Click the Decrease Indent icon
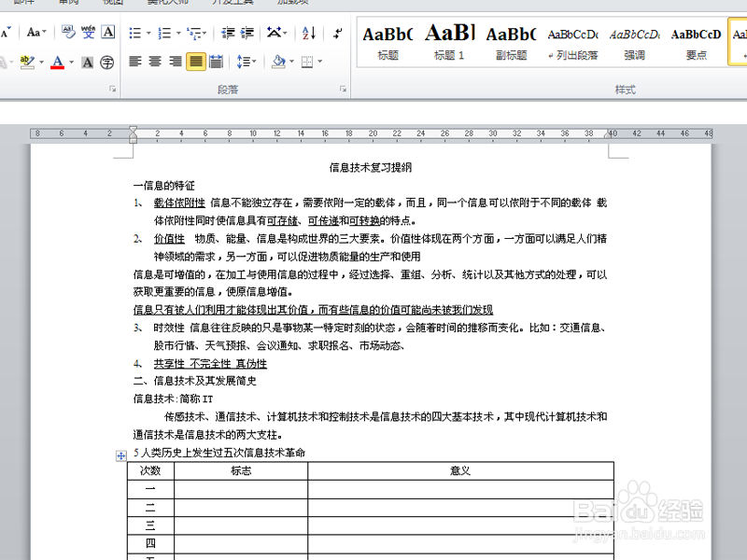The height and width of the screenshot is (560, 747). (x=228, y=33)
